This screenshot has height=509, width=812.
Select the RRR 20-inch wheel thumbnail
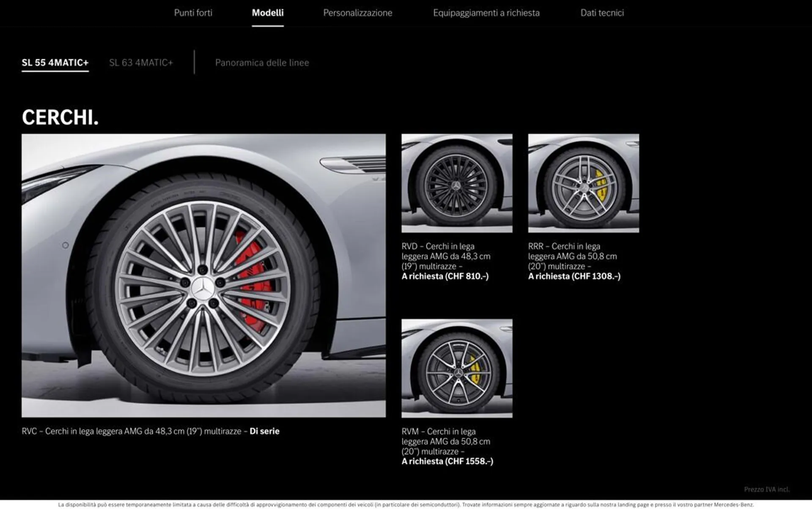(584, 183)
